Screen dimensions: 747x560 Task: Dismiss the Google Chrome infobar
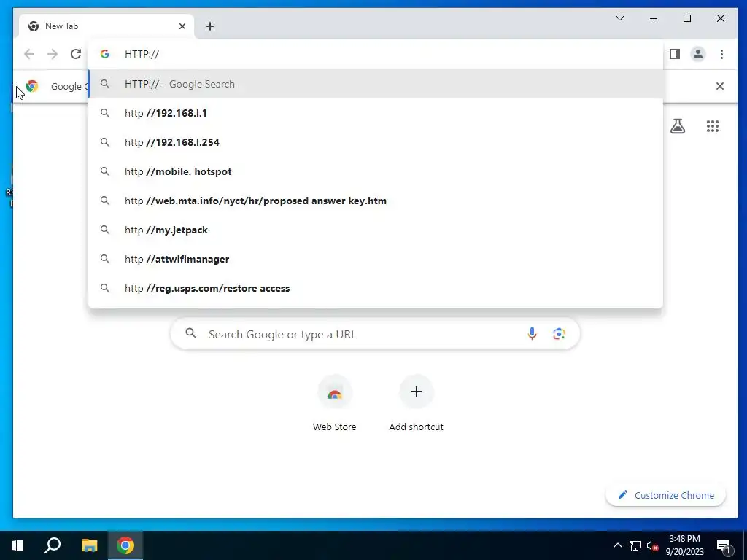720,86
